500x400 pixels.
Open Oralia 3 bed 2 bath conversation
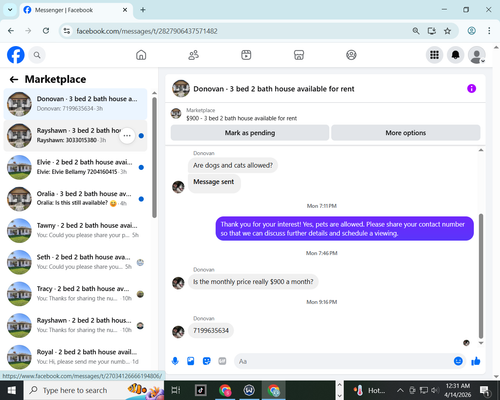point(75,199)
